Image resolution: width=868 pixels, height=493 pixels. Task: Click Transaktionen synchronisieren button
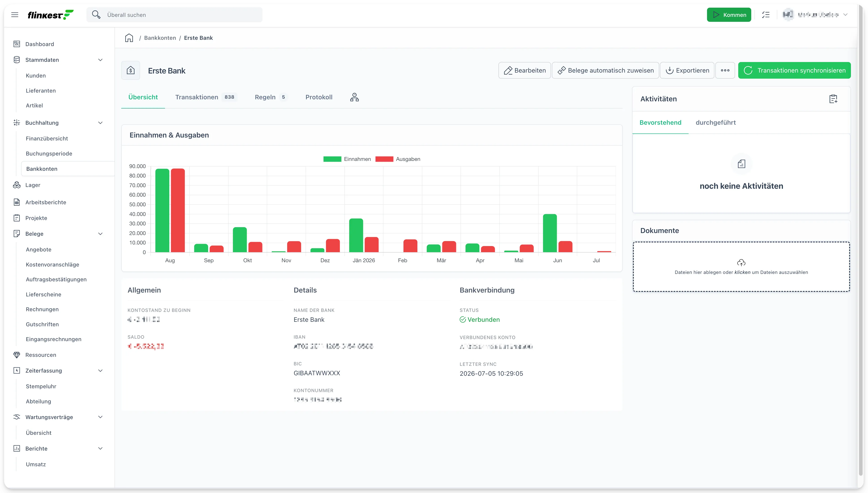click(794, 70)
